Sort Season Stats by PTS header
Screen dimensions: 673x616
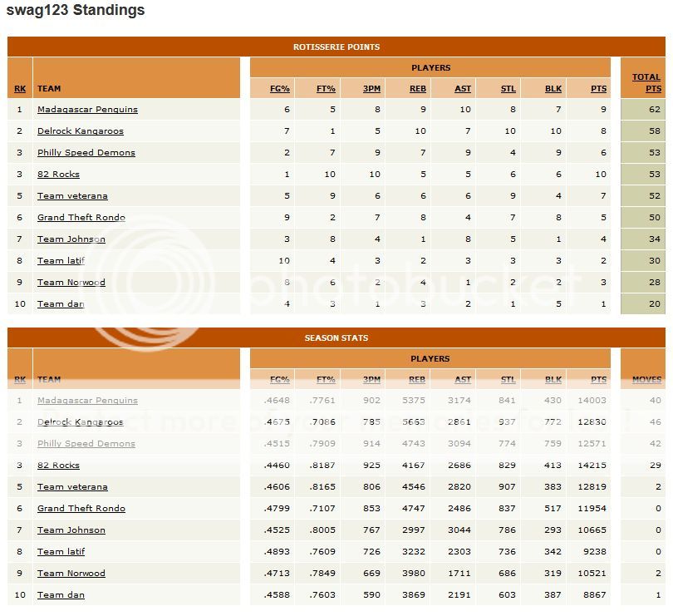point(599,379)
